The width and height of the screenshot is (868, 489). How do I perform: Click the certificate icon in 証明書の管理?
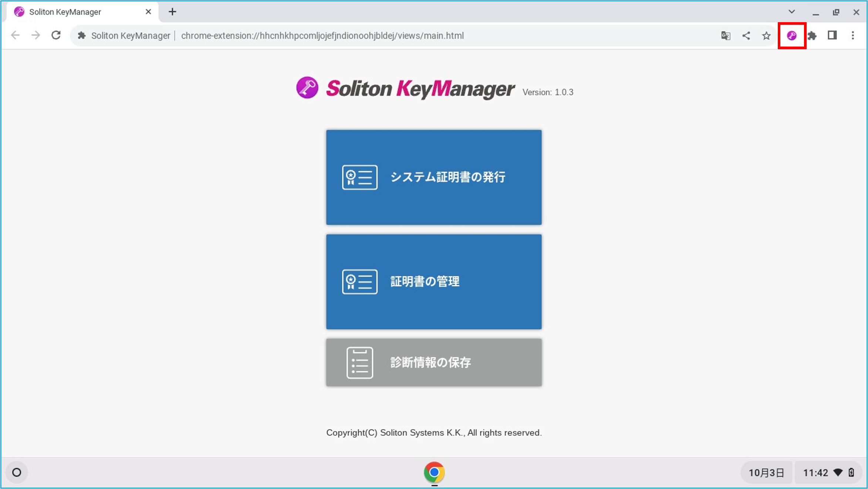[360, 282]
